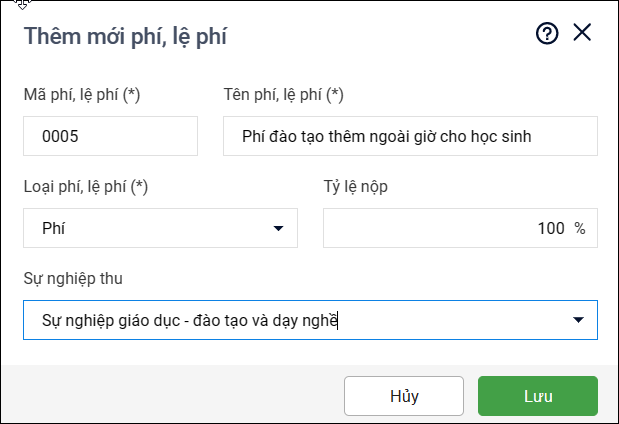This screenshot has height=424, width=619.
Task: Save the fee with the Lưu button
Action: (538, 395)
